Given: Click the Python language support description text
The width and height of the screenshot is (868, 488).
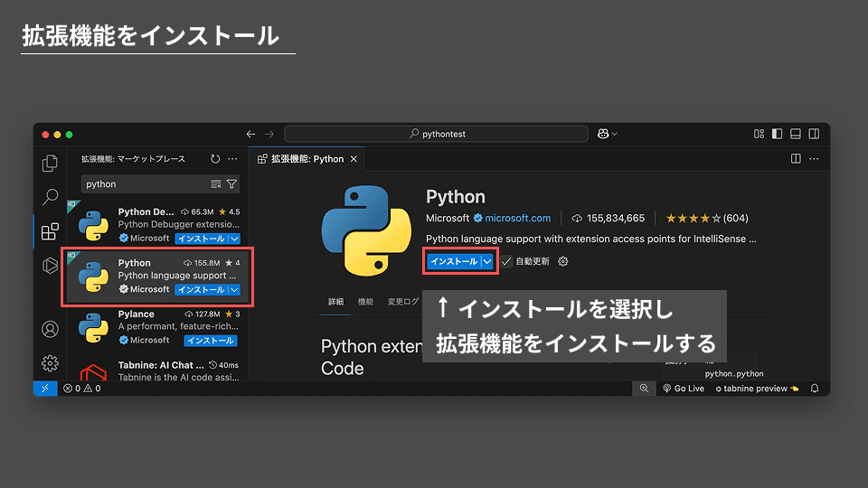Looking at the screenshot, I should click(x=590, y=239).
